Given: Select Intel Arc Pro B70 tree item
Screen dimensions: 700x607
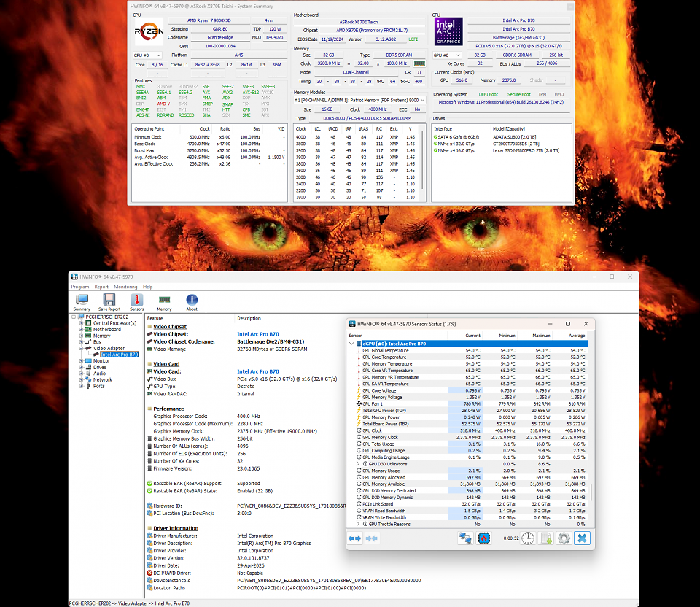Looking at the screenshot, I should click(119, 355).
